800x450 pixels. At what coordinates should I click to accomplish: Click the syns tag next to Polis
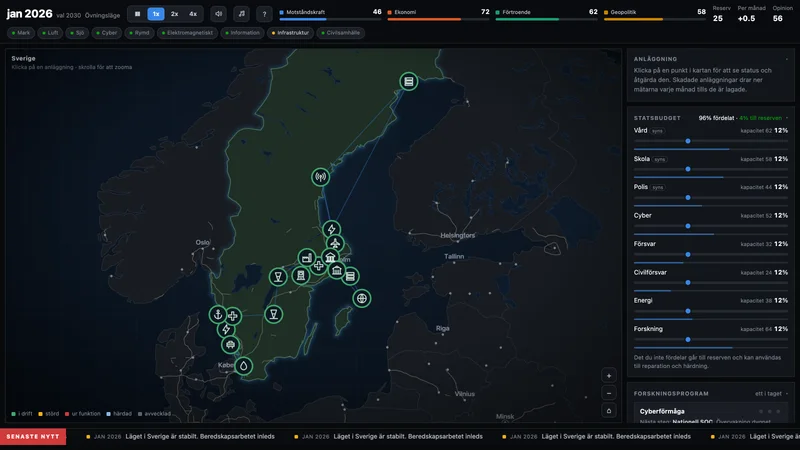click(658, 187)
